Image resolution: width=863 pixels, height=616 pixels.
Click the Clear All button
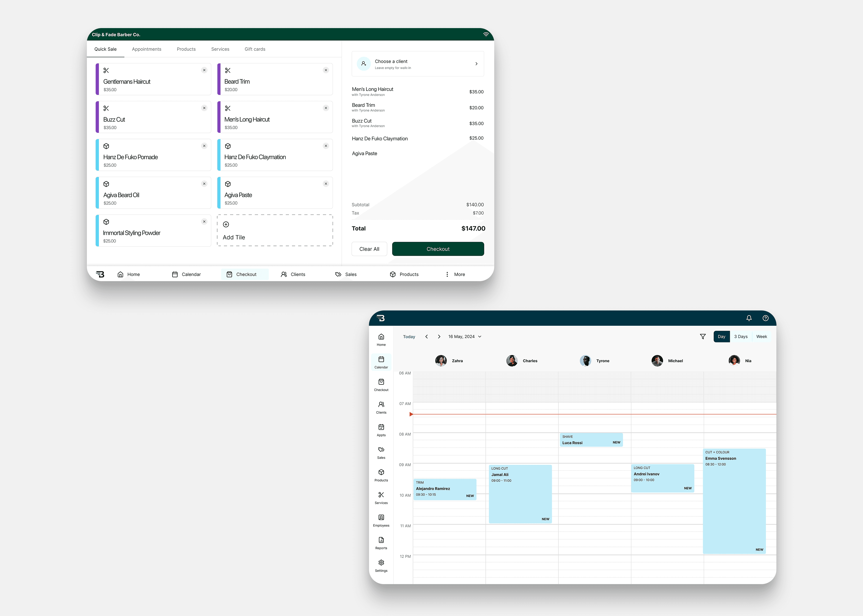point(369,249)
